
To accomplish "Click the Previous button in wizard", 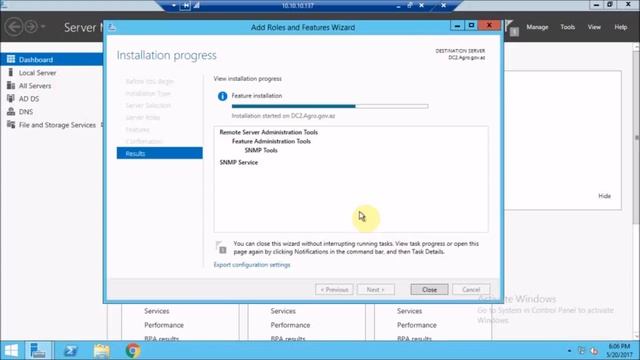I will (334, 289).
